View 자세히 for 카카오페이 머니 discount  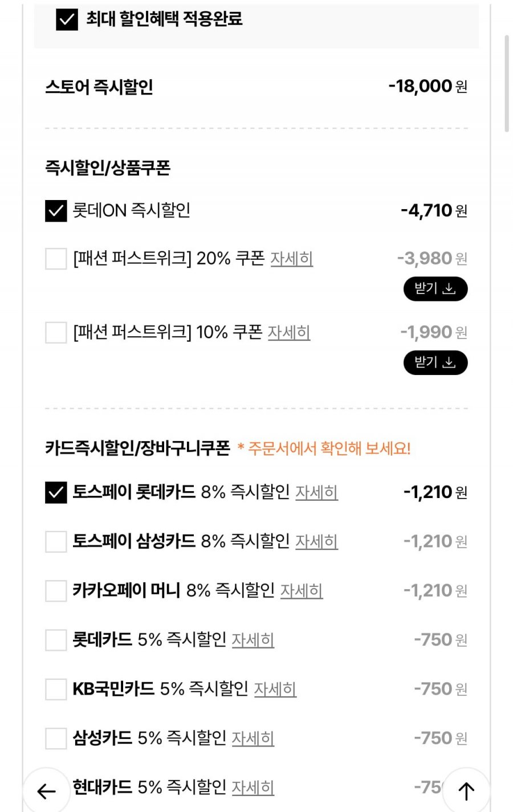coord(302,591)
